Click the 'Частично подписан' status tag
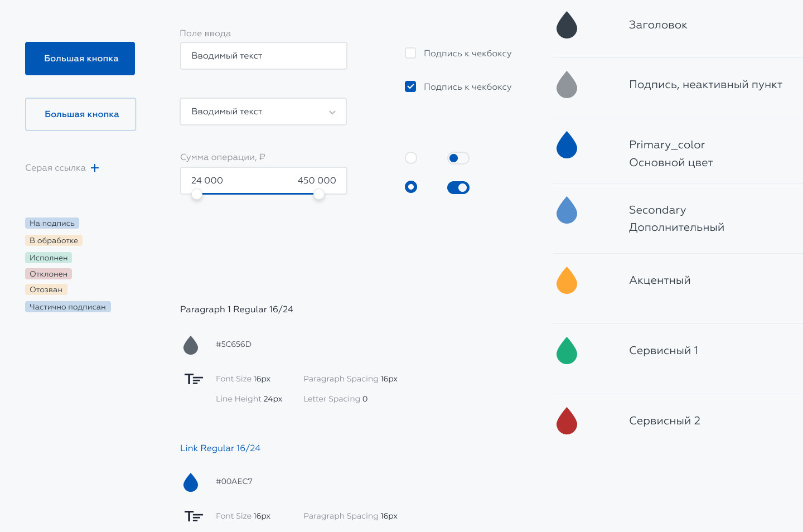This screenshot has height=532, width=803. point(68,307)
